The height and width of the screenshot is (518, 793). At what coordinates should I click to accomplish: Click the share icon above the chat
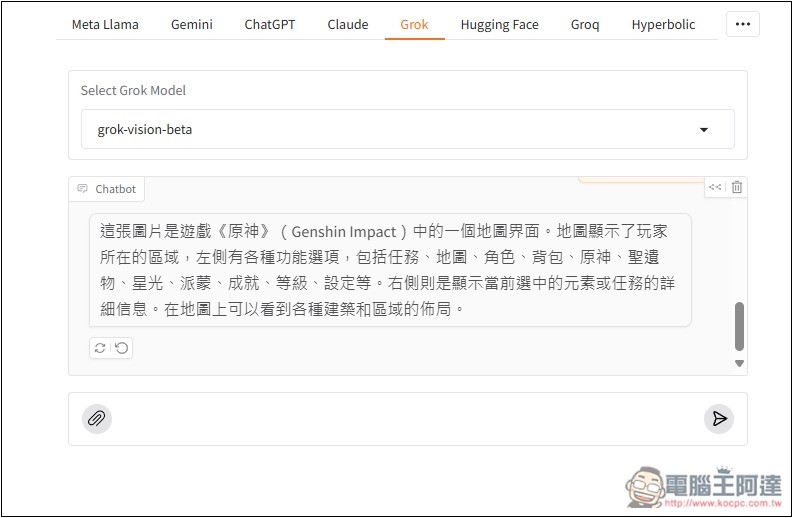(x=715, y=187)
